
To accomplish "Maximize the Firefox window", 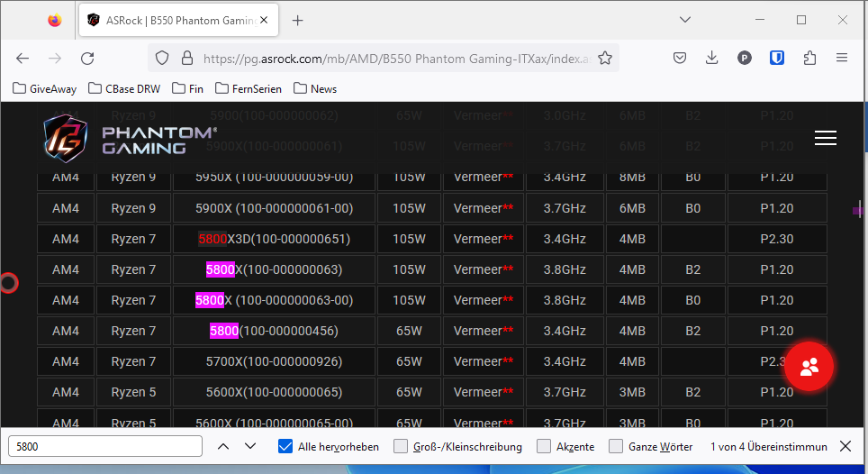I will click(801, 20).
